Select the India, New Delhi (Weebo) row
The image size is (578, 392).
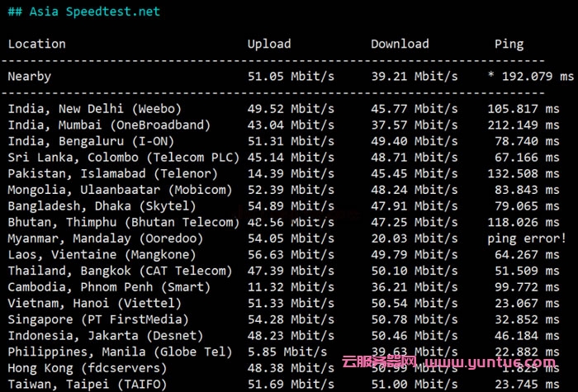(x=94, y=108)
